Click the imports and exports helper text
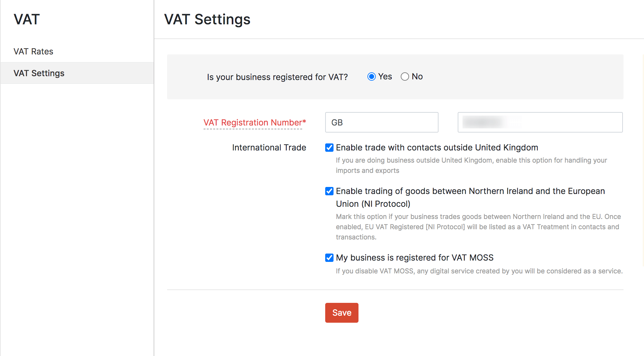This screenshot has width=644, height=356. pos(471,165)
